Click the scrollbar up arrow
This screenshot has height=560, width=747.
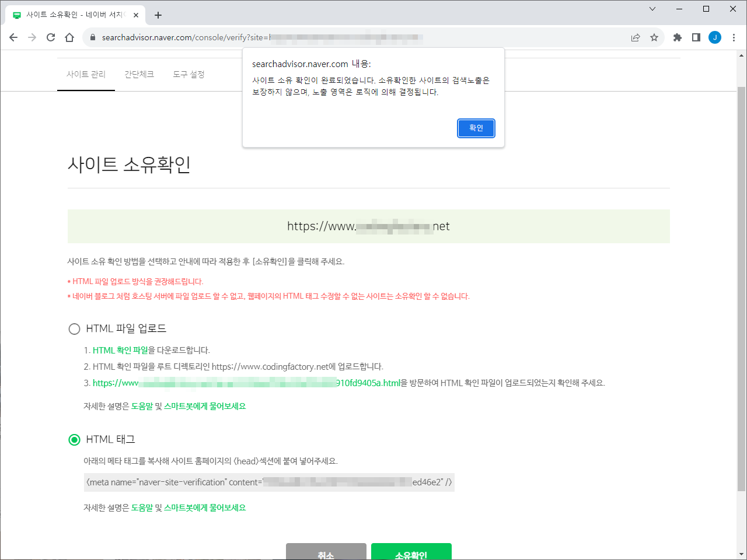point(742,55)
